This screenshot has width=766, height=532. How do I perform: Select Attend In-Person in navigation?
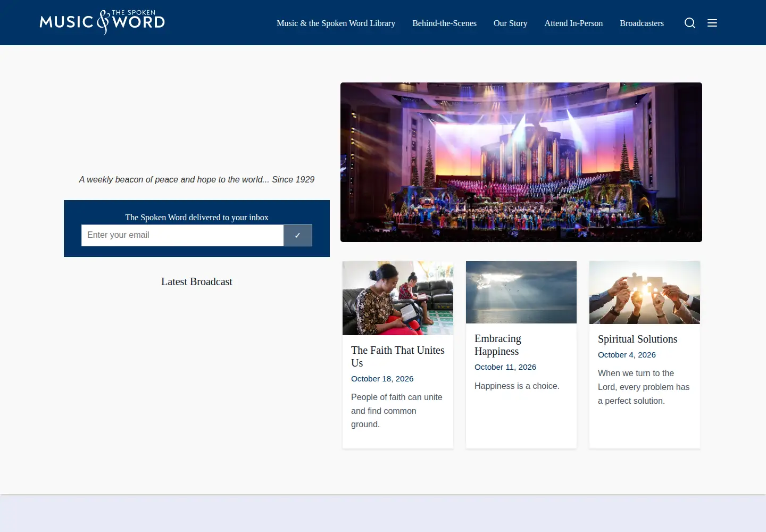coord(573,23)
